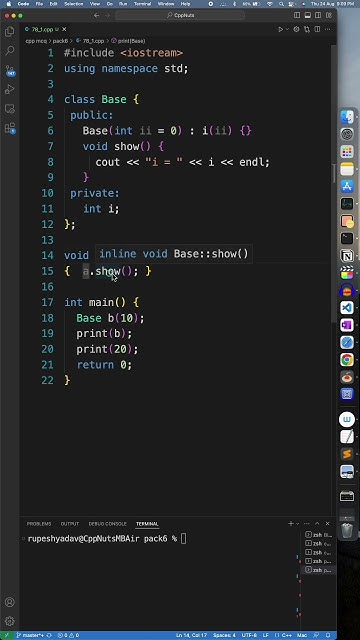
Task: Open errors and warnings count in status bar
Action: click(68, 636)
